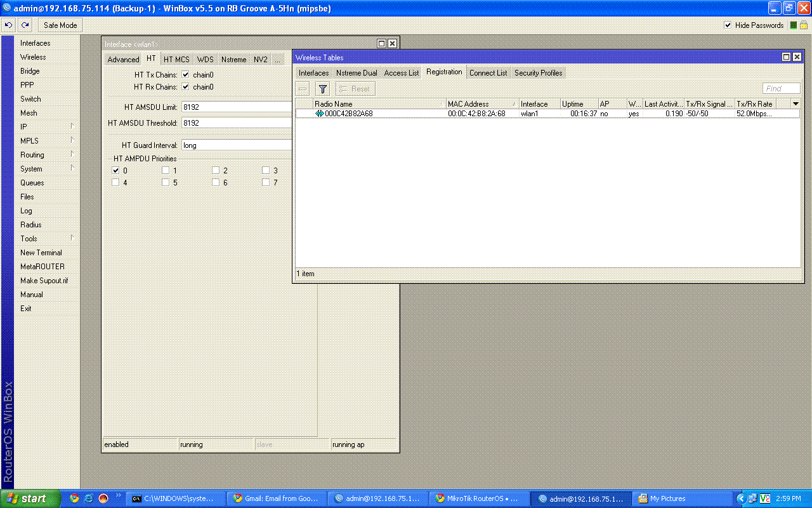Open Log from the sidebar menu

pyautogui.click(x=26, y=211)
